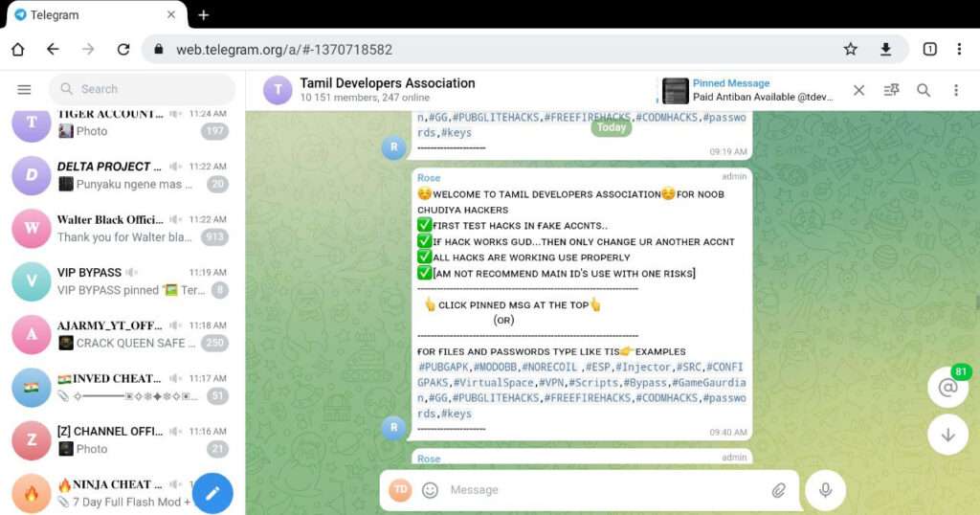Open the emoji picker
The image size is (980, 515).
coord(430,490)
